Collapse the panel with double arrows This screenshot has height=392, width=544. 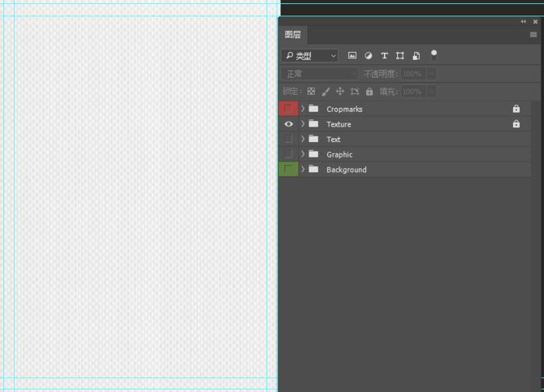click(523, 22)
